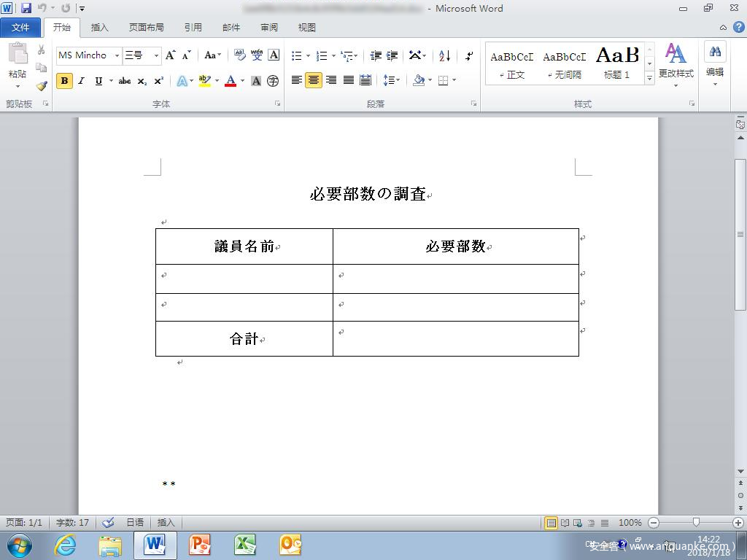Toggle center alignment button

click(314, 80)
